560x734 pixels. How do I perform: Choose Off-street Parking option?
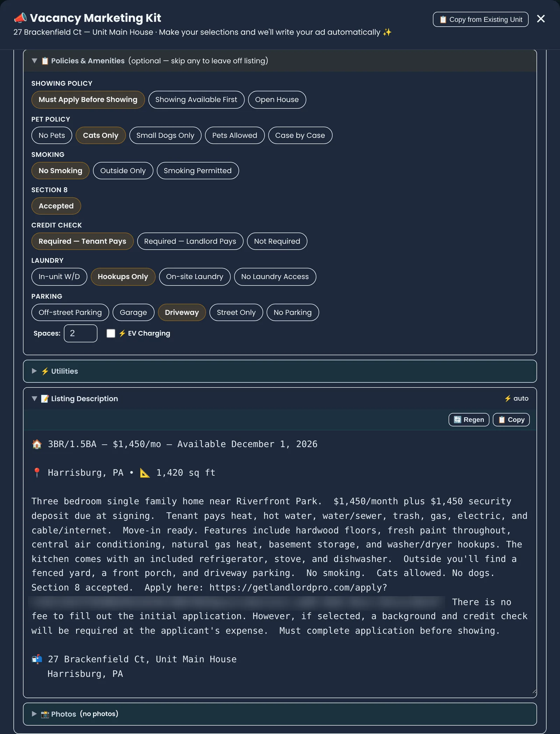[x=70, y=312]
